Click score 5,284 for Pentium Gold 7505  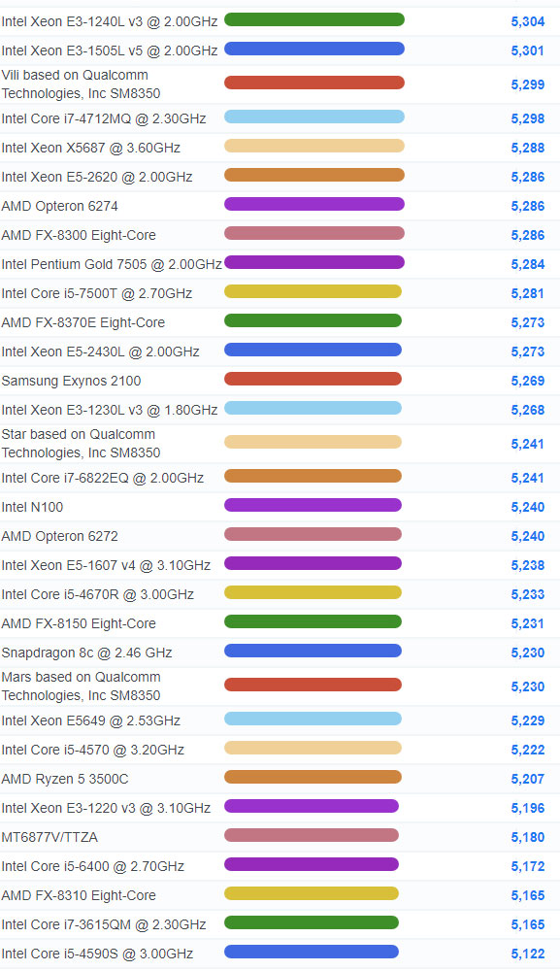pos(528,264)
